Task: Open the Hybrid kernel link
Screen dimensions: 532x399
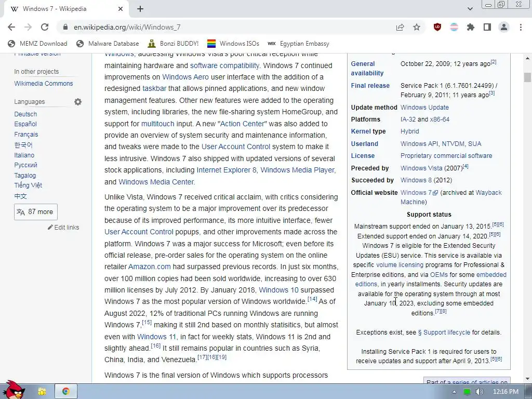Action: (x=409, y=131)
